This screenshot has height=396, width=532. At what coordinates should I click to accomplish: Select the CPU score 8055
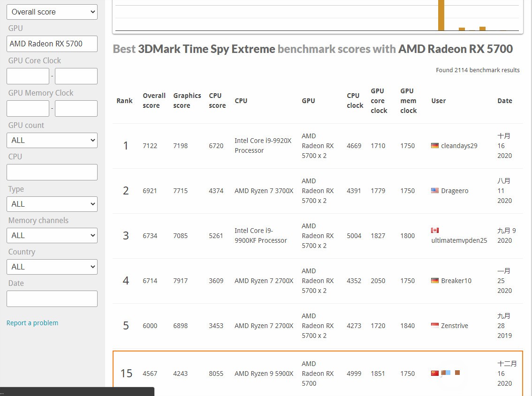click(216, 374)
